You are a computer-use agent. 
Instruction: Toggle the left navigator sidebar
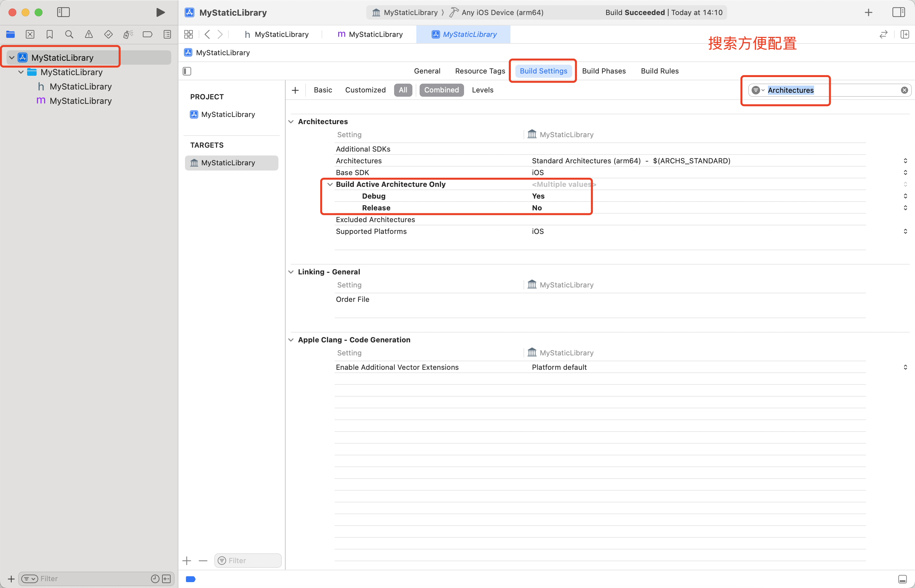(63, 13)
